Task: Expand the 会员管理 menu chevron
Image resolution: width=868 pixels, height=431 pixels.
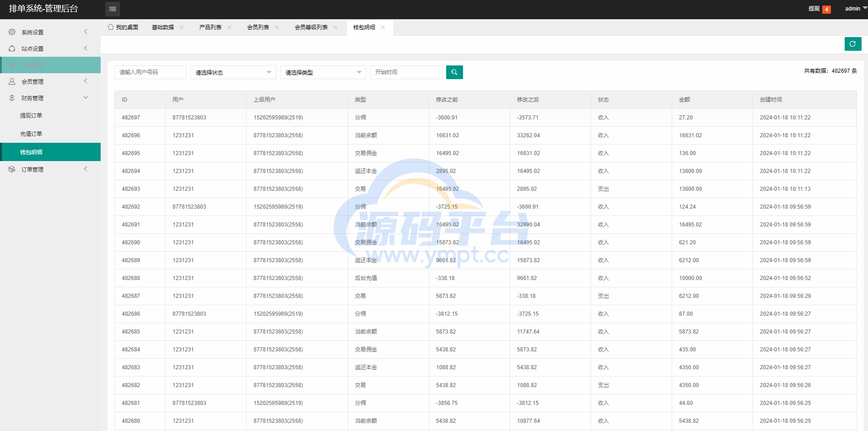Action: click(86, 81)
